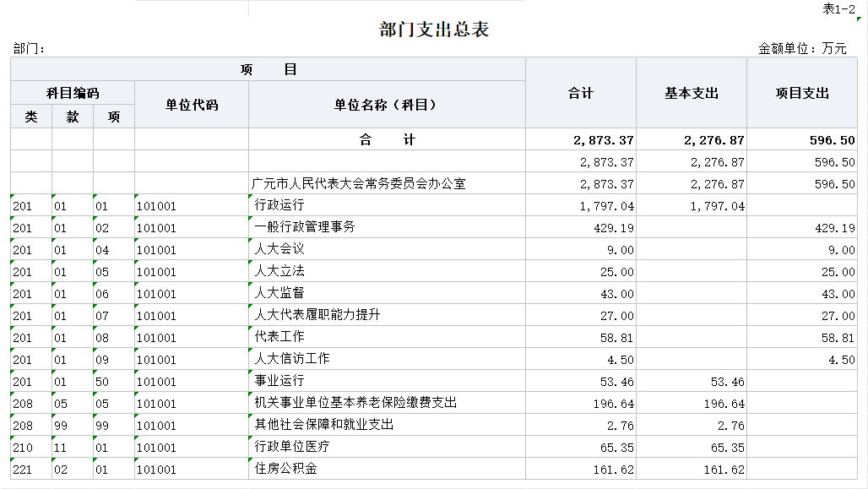This screenshot has height=489, width=868.
Task: Click the 款 sub-header cell
Action: click(73, 117)
